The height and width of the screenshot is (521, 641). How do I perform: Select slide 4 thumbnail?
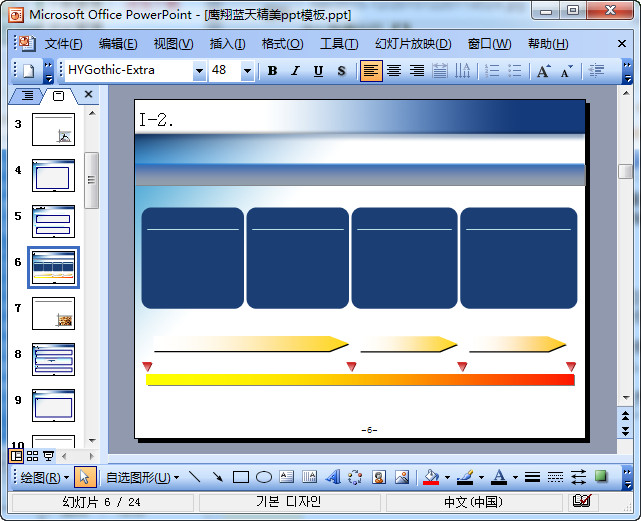click(x=54, y=175)
